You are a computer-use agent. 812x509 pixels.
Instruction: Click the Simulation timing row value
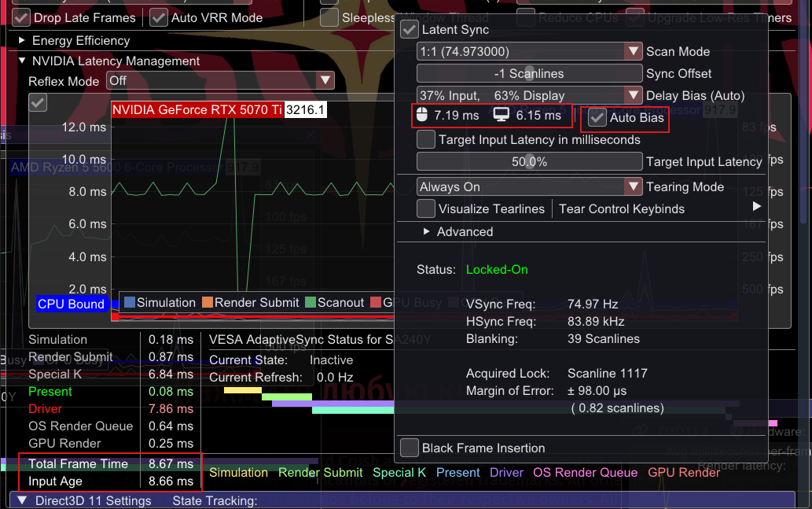(171, 340)
